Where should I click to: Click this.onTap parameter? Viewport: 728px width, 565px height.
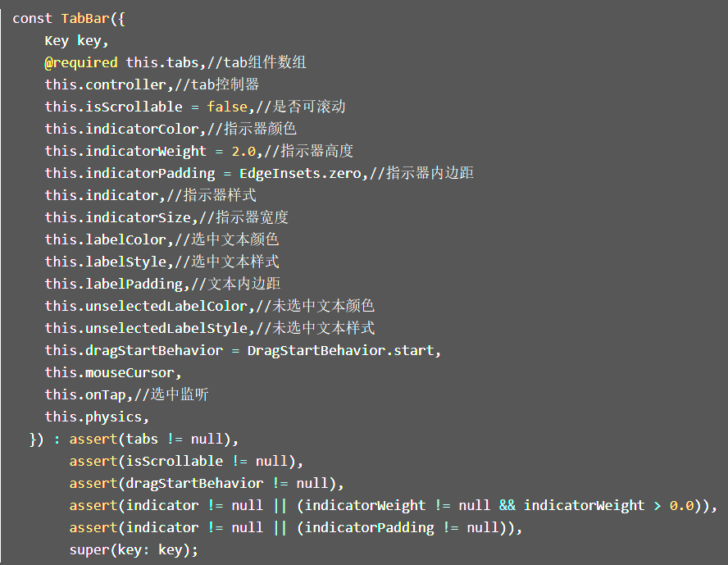coord(85,394)
